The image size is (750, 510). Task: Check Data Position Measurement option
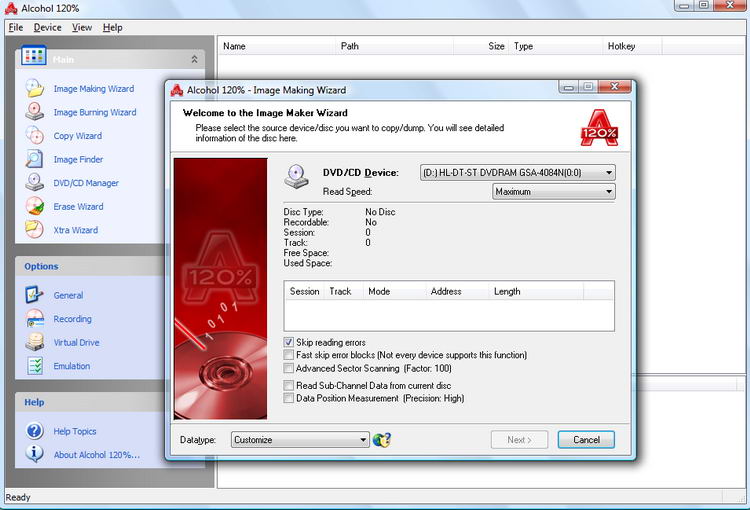click(289, 398)
